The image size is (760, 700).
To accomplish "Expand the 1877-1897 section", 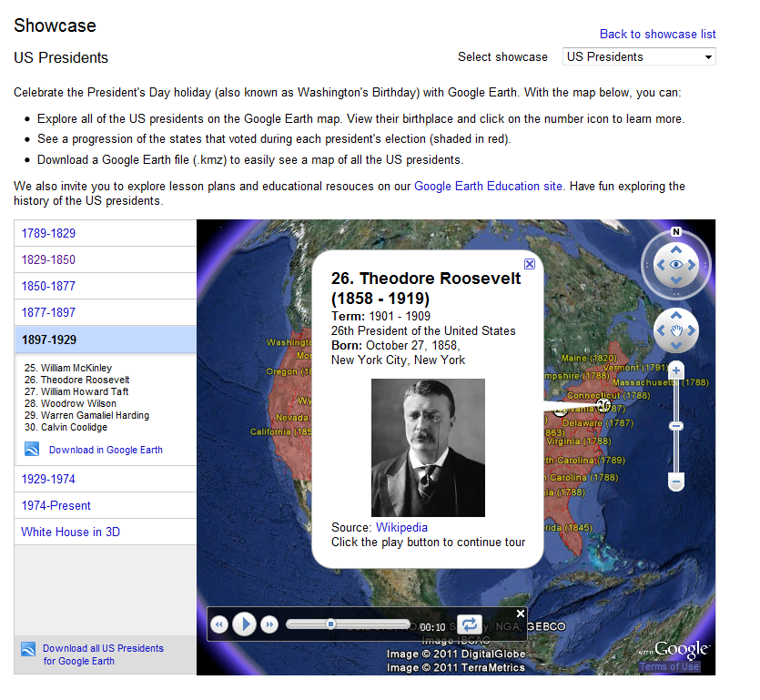I will pos(106,312).
